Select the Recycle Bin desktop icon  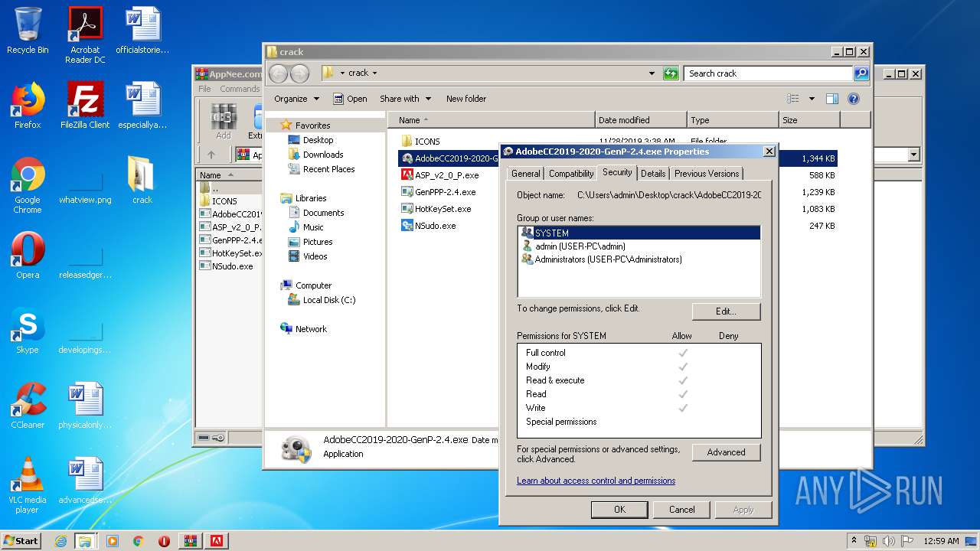tap(28, 31)
